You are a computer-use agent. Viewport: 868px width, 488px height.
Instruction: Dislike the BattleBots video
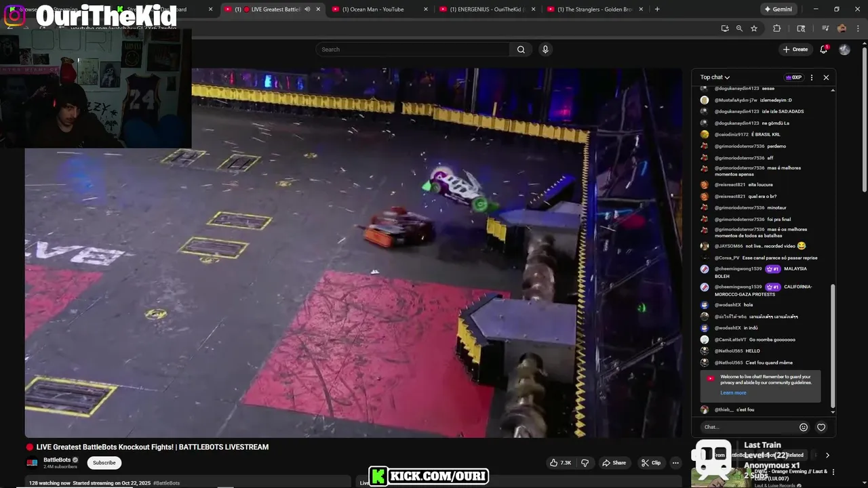pos(585,463)
